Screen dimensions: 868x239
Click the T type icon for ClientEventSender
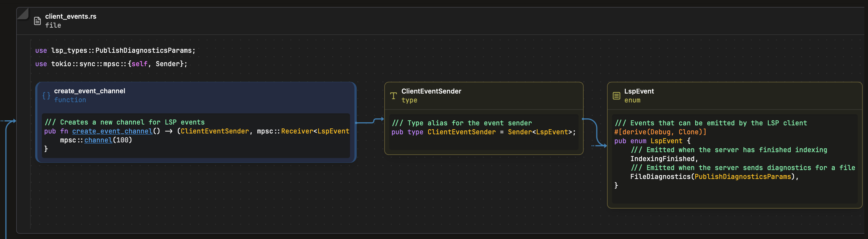(393, 96)
